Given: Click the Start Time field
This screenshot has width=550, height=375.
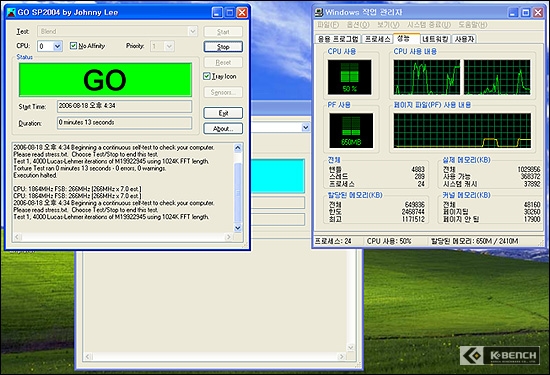Looking at the screenshot, I should point(125,106).
